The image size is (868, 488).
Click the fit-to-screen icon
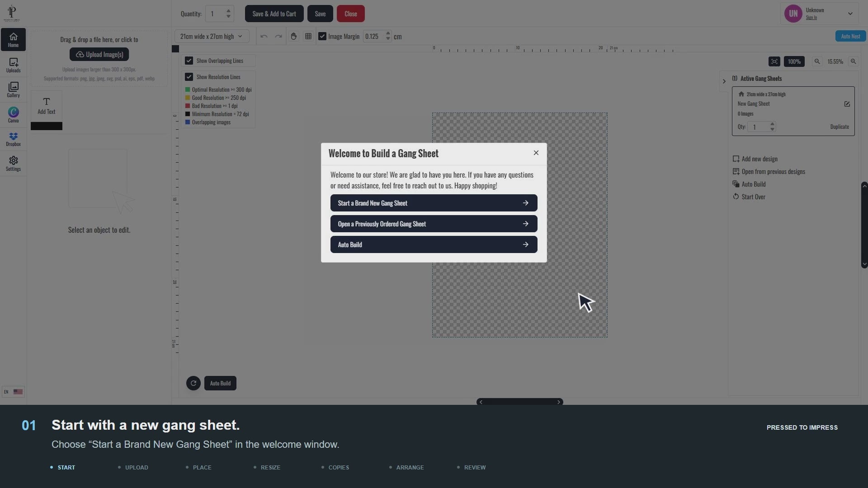pos(774,61)
